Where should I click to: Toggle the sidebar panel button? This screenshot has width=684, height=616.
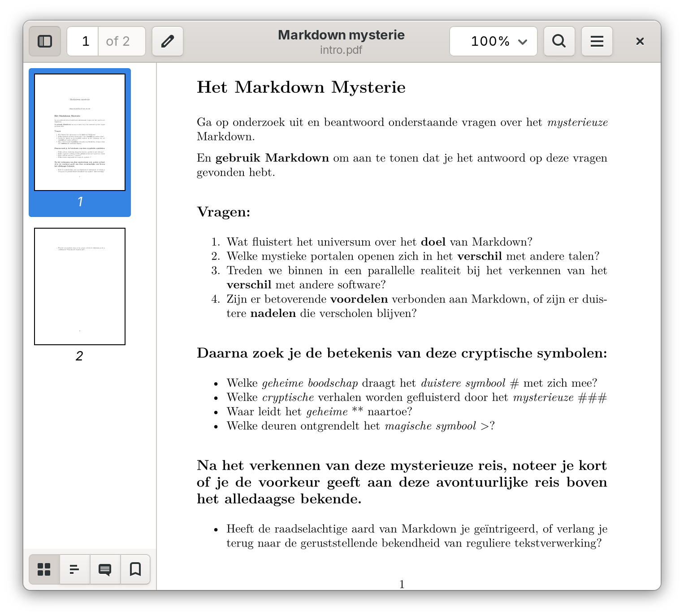[45, 41]
